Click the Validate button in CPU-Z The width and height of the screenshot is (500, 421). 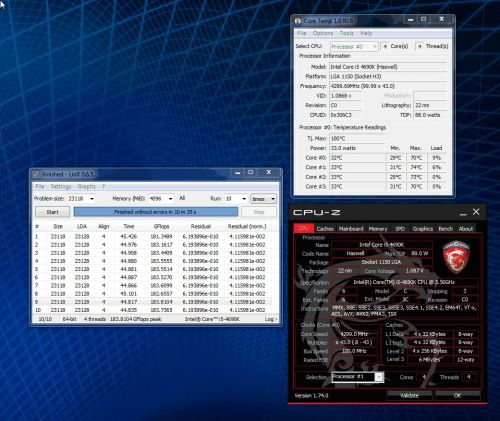pos(409,395)
